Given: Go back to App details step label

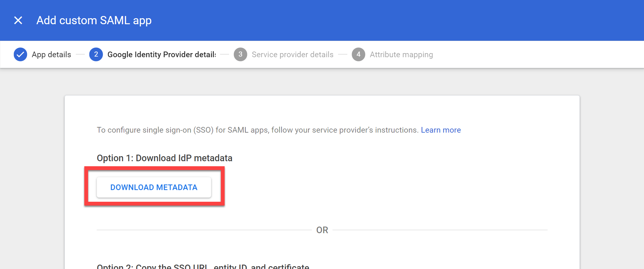Looking at the screenshot, I should tap(51, 55).
